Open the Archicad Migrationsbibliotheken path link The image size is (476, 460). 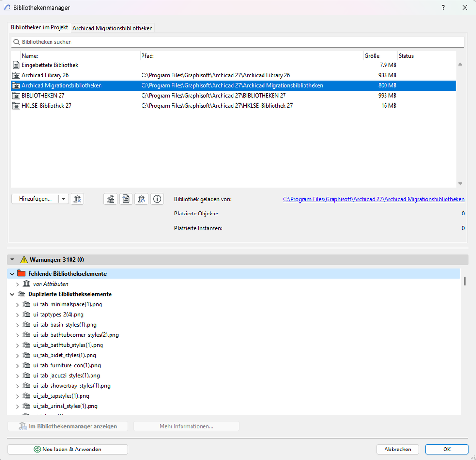(x=374, y=199)
